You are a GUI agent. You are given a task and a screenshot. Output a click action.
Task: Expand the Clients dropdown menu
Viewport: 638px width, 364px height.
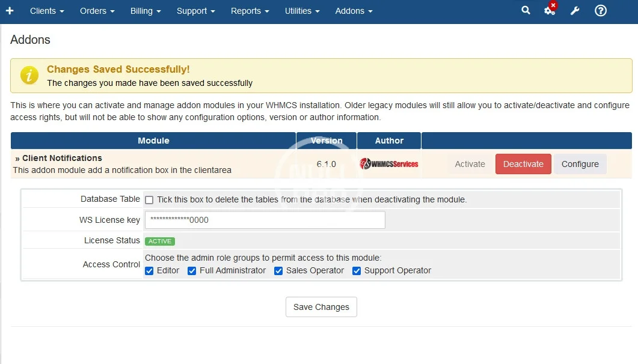[x=47, y=11]
